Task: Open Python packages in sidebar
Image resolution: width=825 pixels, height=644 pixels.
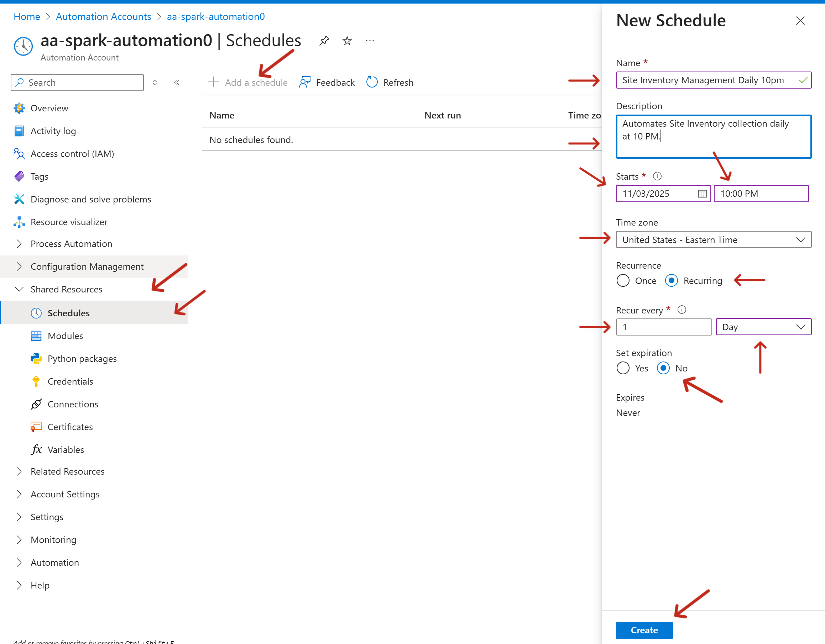Action: [82, 359]
